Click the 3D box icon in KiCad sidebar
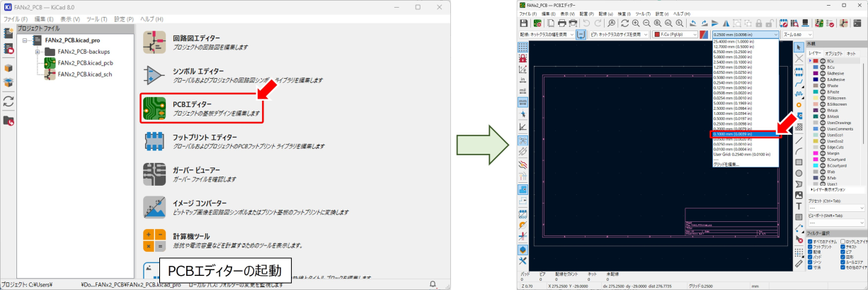This screenshot has height=290, width=868. 8,68
